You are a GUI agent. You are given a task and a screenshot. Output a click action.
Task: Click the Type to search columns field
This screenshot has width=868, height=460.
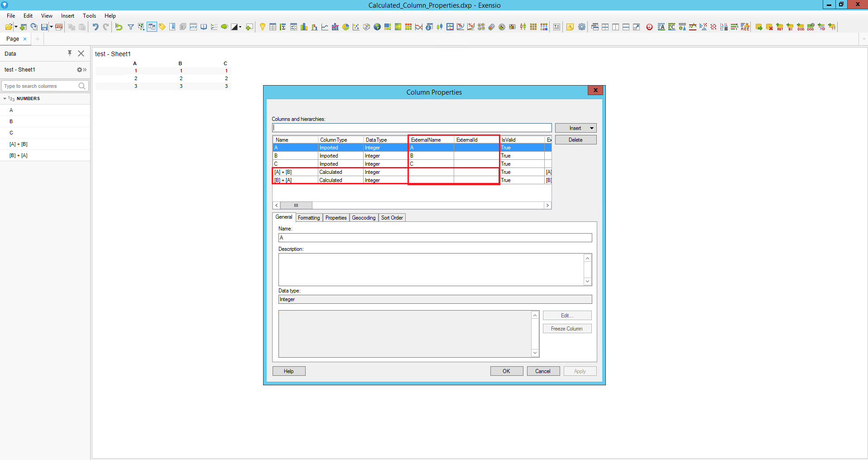coord(40,86)
